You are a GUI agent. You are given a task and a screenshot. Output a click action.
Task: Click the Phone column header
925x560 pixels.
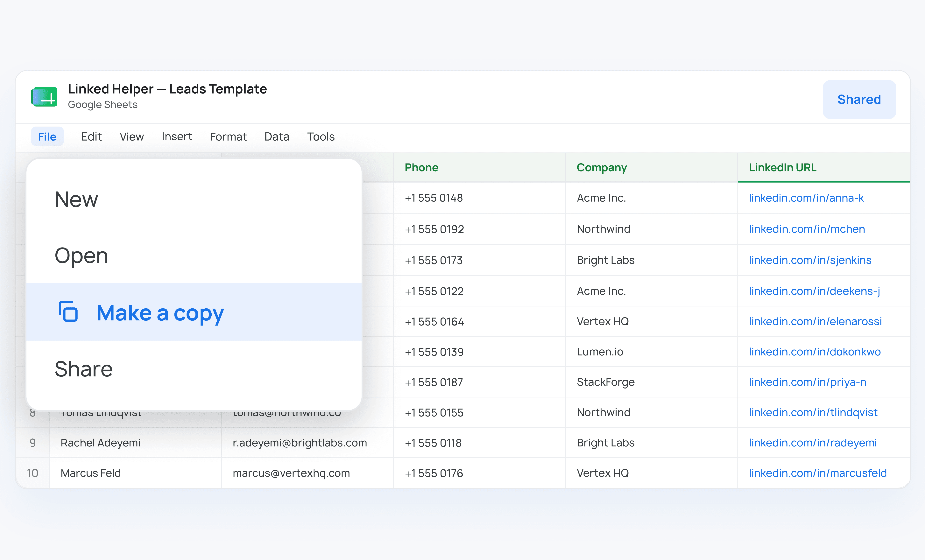479,167
